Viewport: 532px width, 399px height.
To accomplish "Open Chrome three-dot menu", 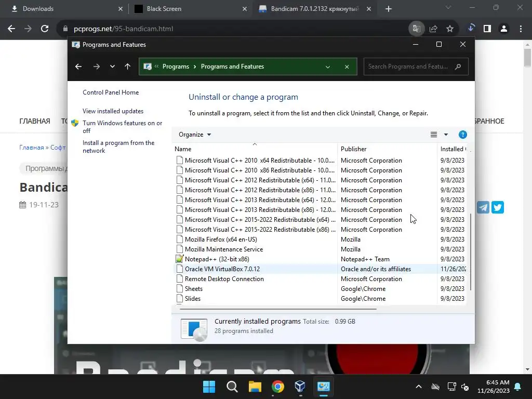I will [521, 29].
